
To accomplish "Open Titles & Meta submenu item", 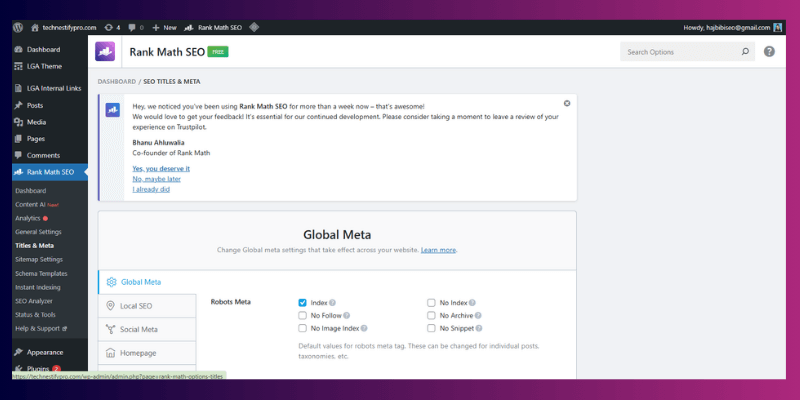I will 34,246.
